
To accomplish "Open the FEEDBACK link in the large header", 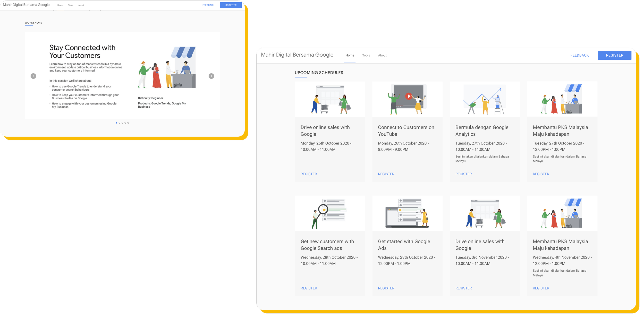I will (579, 55).
